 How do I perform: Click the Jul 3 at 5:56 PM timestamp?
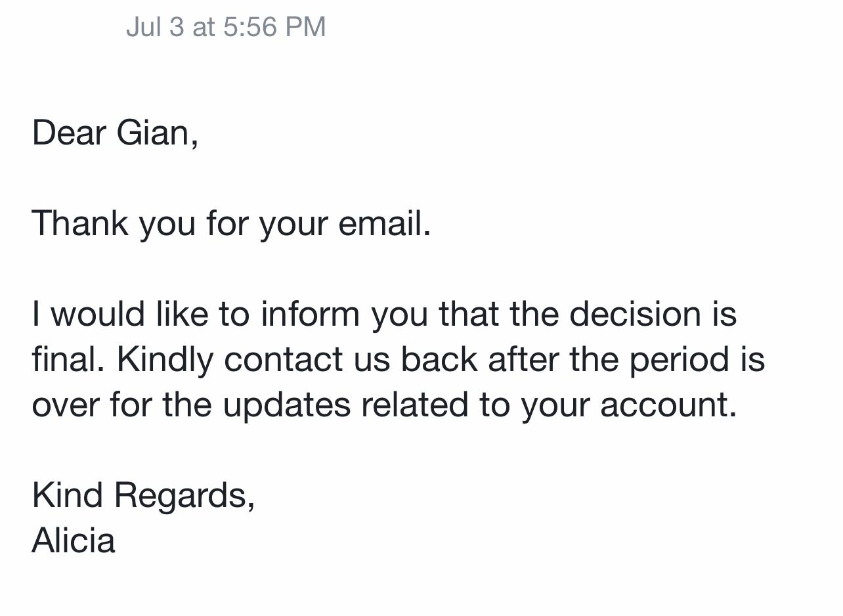pos(225,27)
